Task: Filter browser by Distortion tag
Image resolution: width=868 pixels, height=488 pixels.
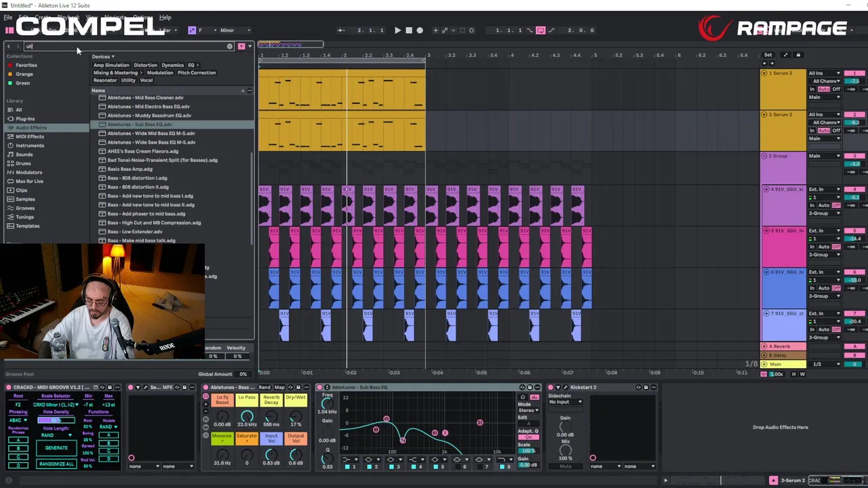Action: (x=145, y=65)
